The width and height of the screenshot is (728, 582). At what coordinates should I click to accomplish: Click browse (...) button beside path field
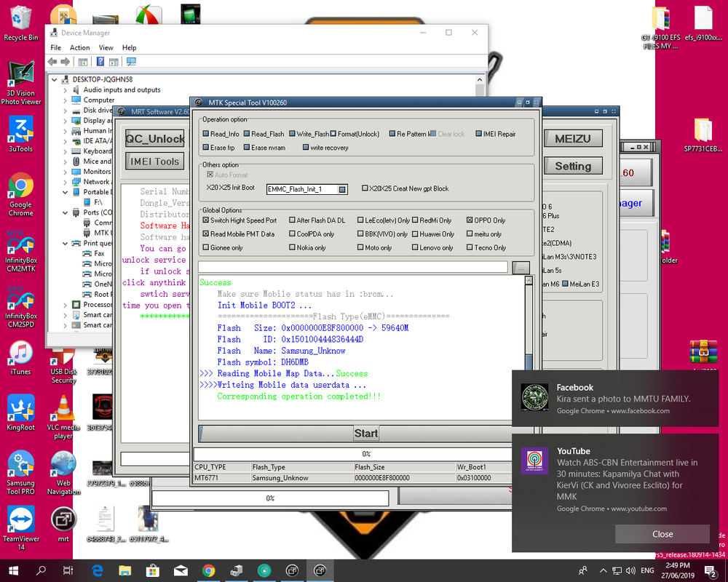coord(521,268)
